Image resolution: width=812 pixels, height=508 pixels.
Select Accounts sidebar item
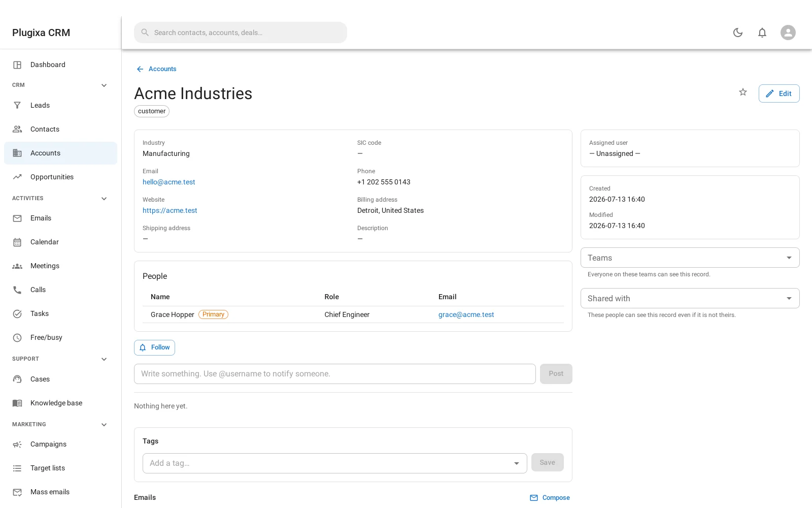pyautogui.click(x=61, y=153)
